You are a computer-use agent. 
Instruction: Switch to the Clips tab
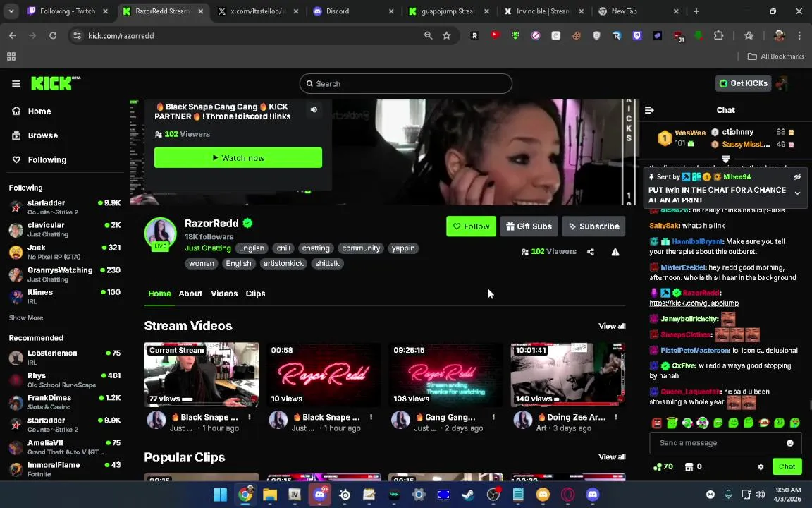pos(255,294)
